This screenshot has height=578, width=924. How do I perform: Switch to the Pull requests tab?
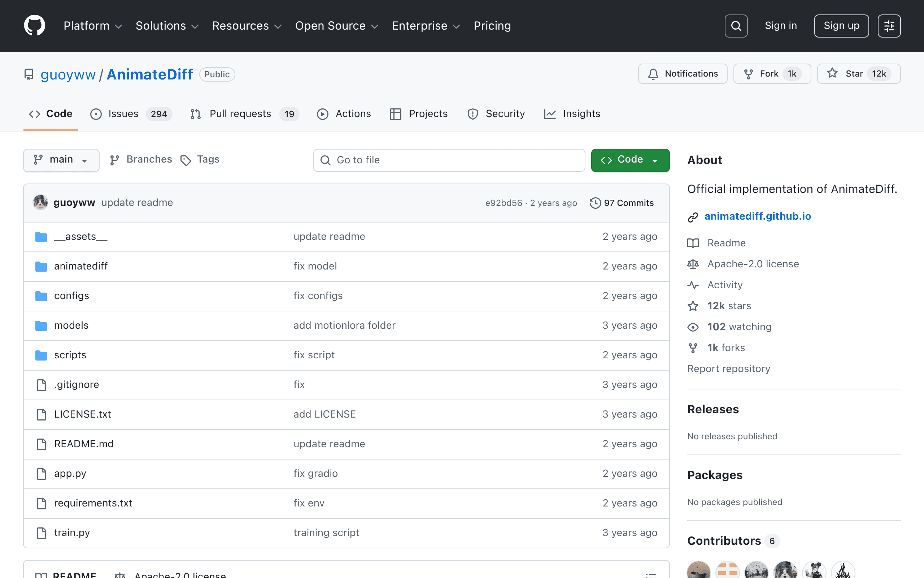point(245,114)
